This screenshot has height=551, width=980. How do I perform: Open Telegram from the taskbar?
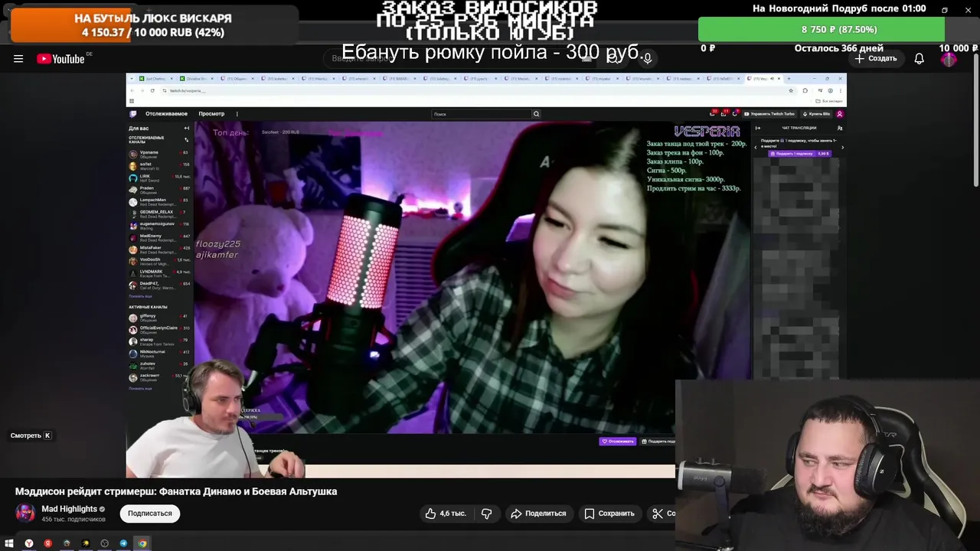pyautogui.click(x=123, y=543)
